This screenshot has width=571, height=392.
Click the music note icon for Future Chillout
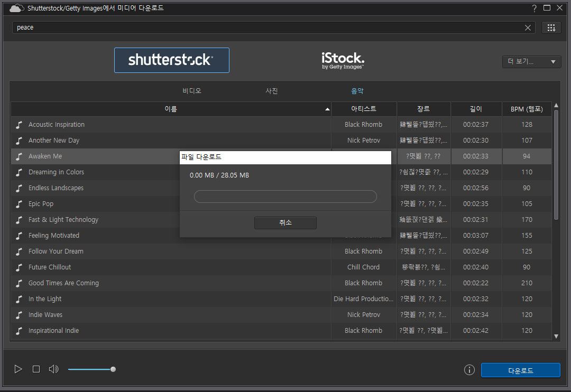click(20, 267)
